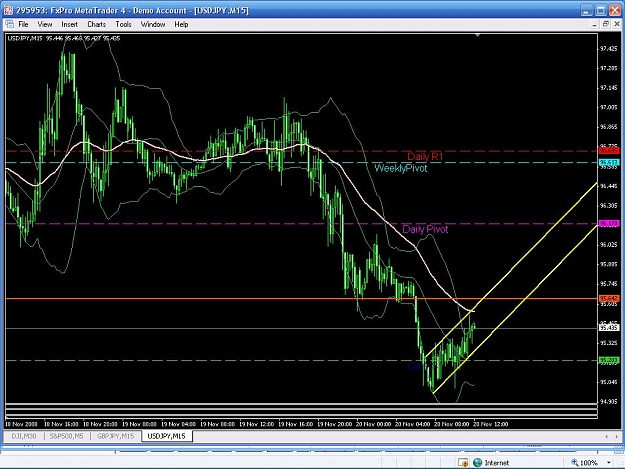The height and width of the screenshot is (469, 625).
Task: Click the 19 Nov 00:00 time label
Action: [139, 424]
